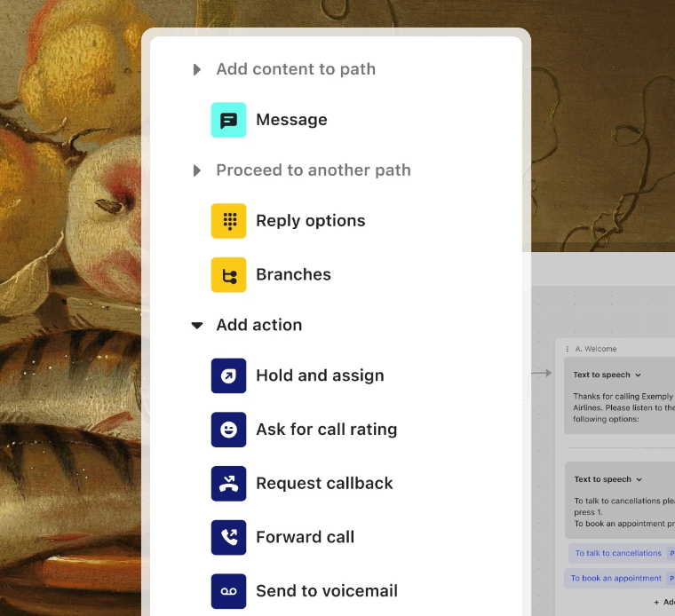The width and height of the screenshot is (675, 616).
Task: Click the teal Message icon
Action: pos(228,120)
